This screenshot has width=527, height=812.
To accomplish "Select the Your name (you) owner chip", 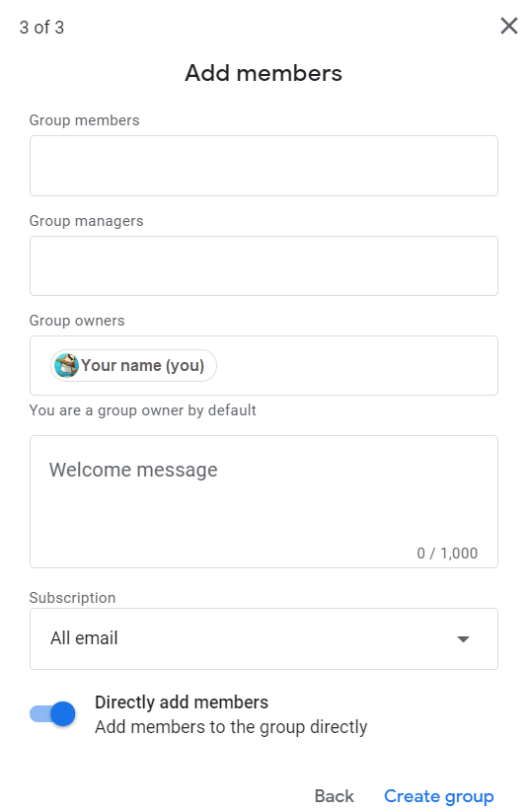I will pos(133,365).
